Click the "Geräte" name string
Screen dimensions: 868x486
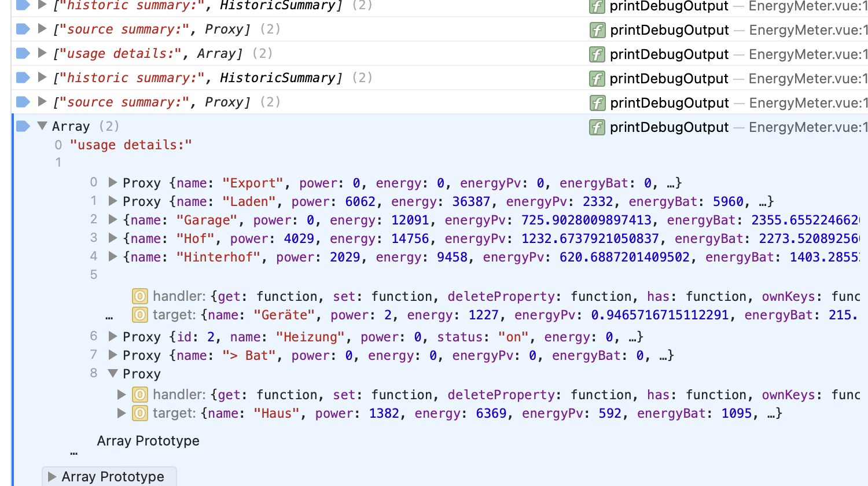[x=284, y=315]
